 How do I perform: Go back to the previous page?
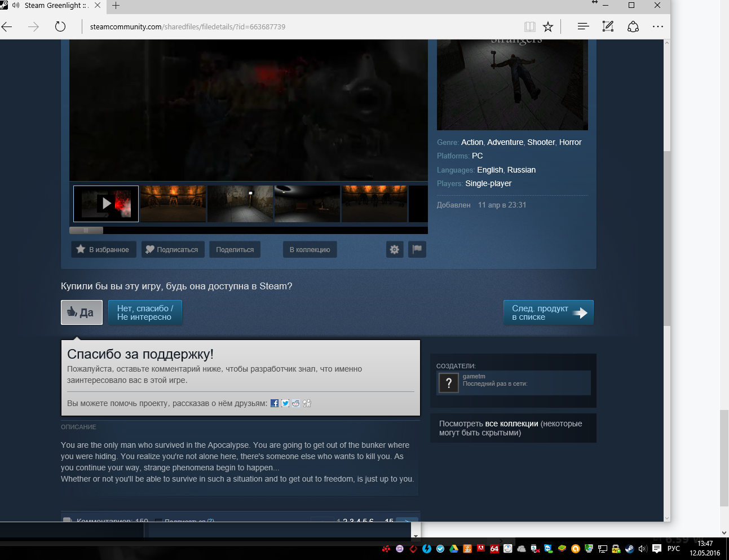7,27
